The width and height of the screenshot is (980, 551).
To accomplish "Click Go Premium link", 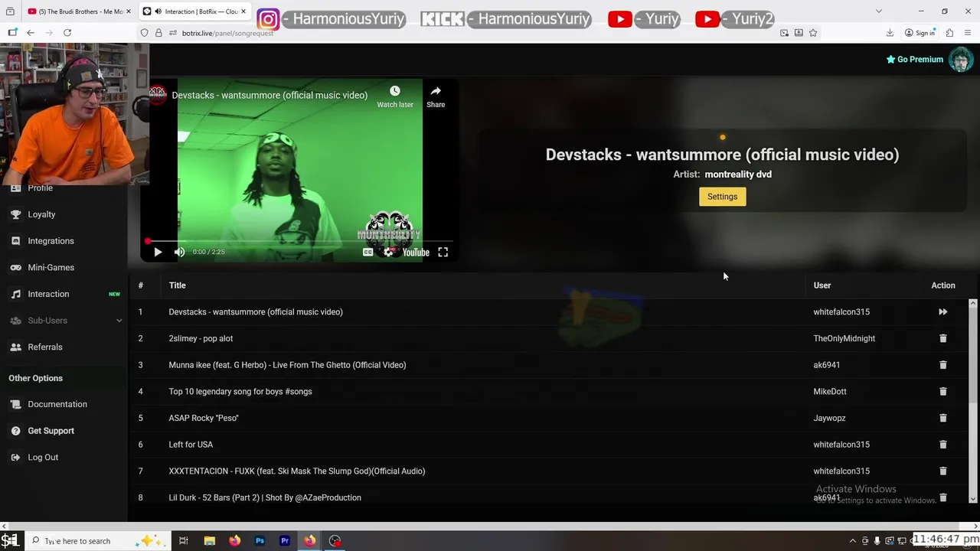I will pyautogui.click(x=915, y=59).
